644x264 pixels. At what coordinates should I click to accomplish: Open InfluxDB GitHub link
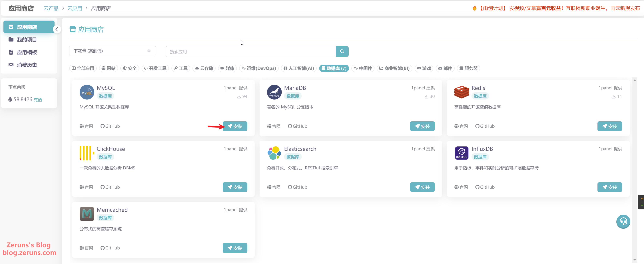click(x=485, y=187)
